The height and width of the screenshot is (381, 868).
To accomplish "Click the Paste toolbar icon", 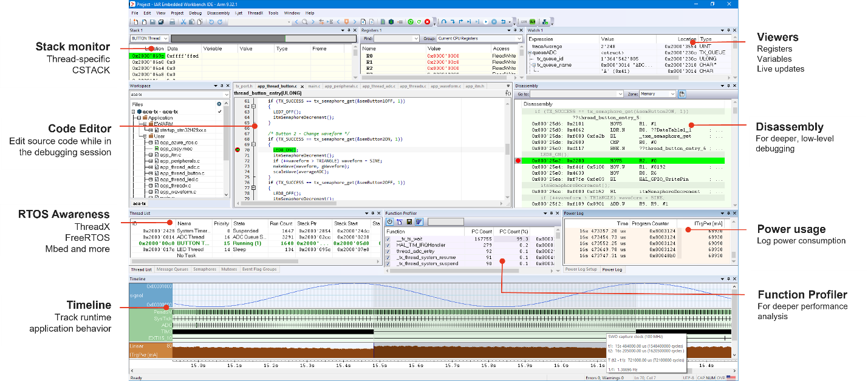I will (x=200, y=21).
